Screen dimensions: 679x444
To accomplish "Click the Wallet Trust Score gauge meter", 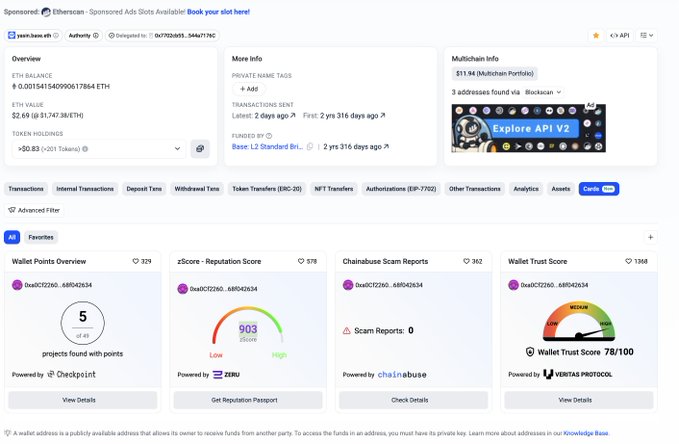I will tap(579, 321).
